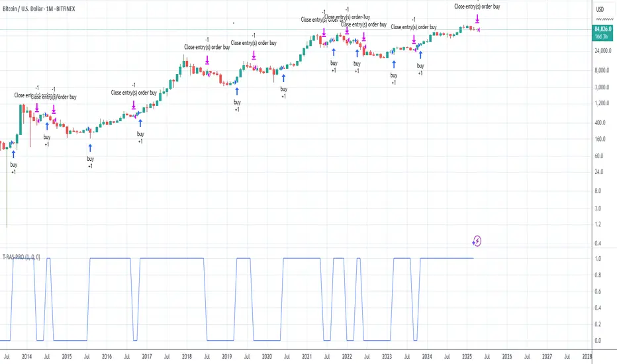The width and height of the screenshot is (617, 364).
Task: Click the 160.0 price scale label
Action: point(600,139)
